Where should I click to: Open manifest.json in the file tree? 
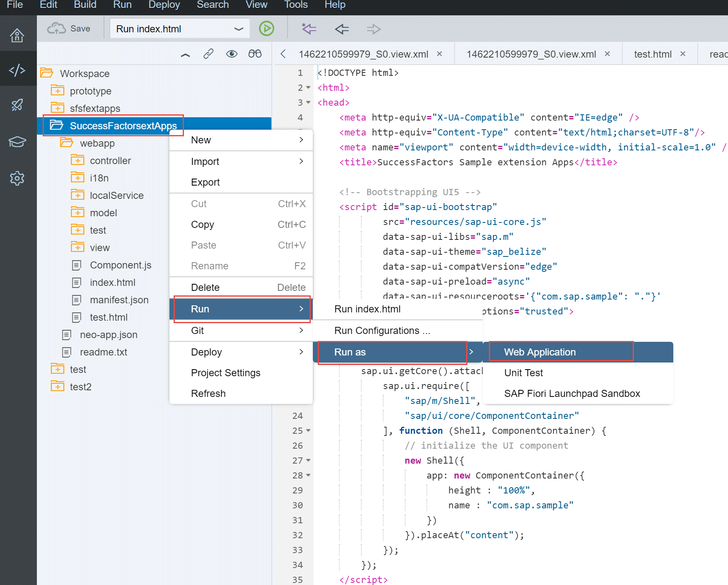point(119,300)
